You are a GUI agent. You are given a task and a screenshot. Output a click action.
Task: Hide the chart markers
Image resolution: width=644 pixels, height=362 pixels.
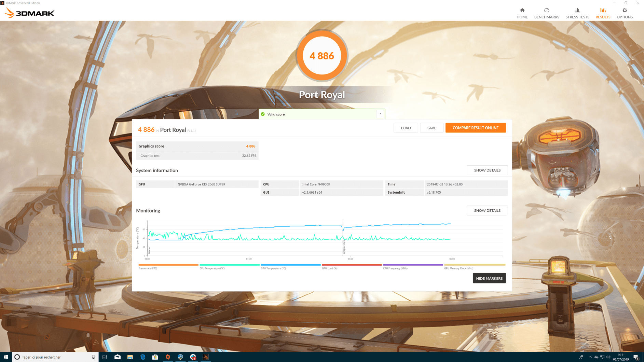[x=489, y=278]
